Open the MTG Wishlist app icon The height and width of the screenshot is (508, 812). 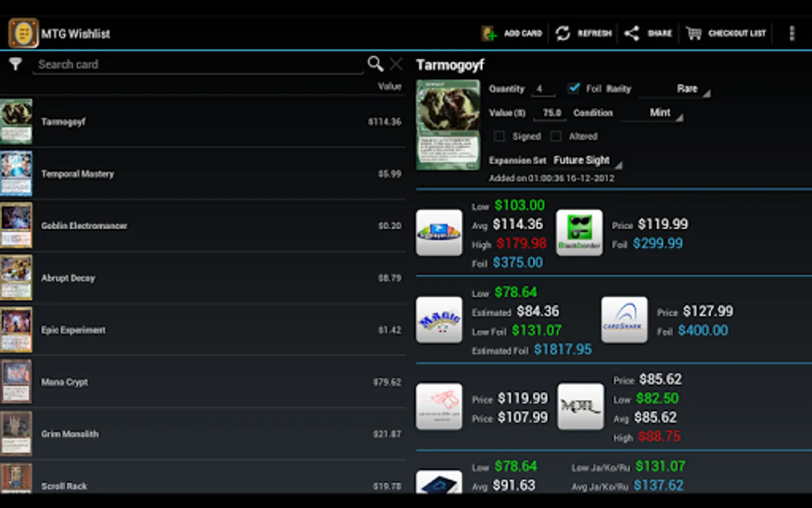(23, 33)
